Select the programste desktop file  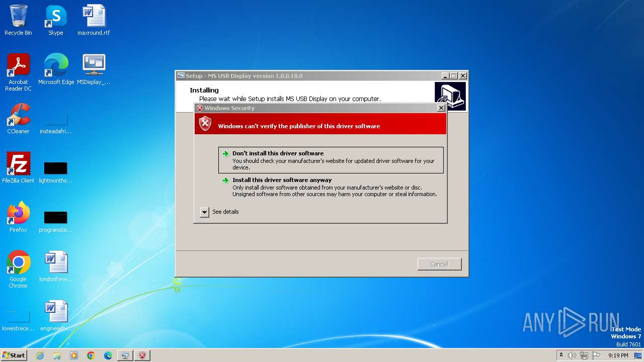(55, 220)
